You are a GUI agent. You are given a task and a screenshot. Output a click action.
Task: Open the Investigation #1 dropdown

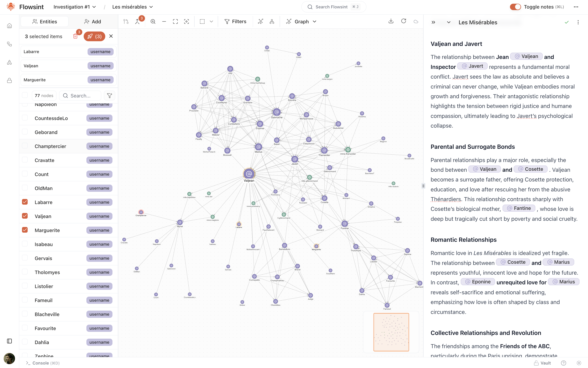point(75,7)
